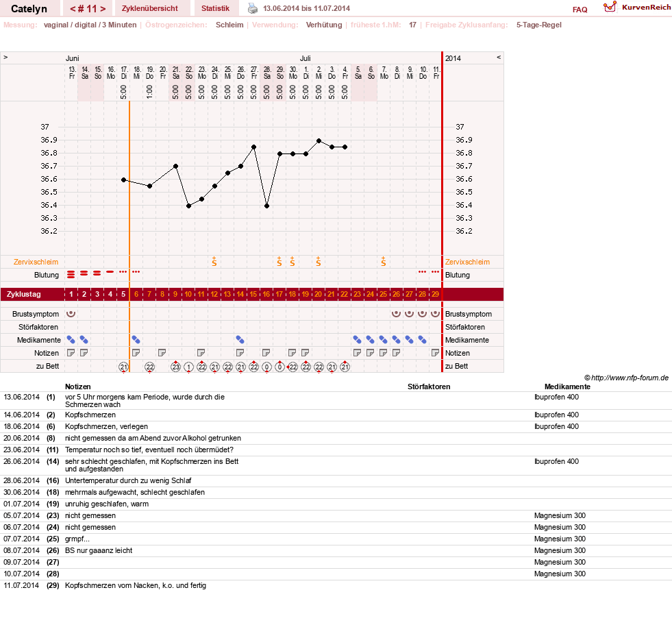Open the note icon on cycle day 16
This screenshot has width=672, height=638.
click(x=266, y=353)
